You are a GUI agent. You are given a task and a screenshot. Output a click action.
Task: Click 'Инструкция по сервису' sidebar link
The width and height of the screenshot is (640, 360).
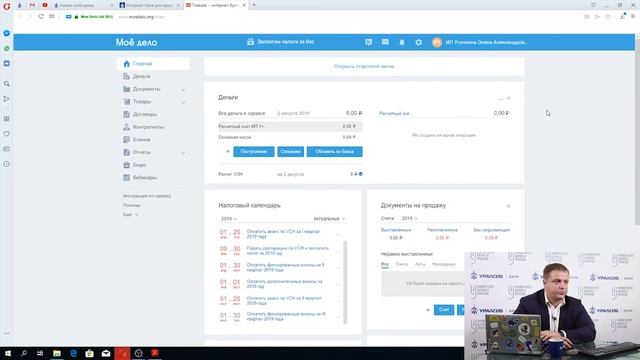pyautogui.click(x=147, y=196)
